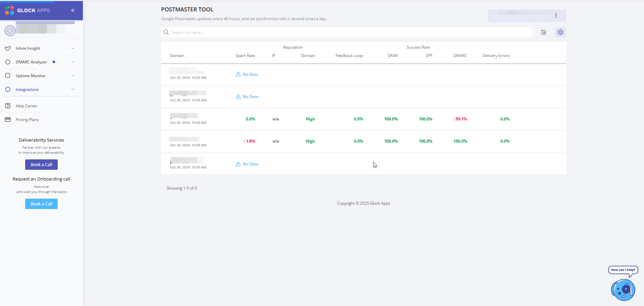Click 'High' reputation in the 1.8% row
The width and height of the screenshot is (644, 306).
pyautogui.click(x=310, y=141)
